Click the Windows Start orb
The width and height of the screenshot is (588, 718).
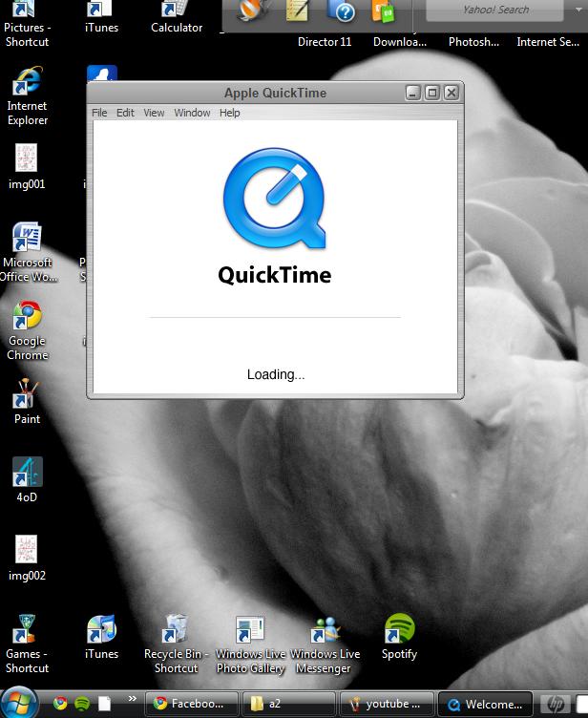18,704
